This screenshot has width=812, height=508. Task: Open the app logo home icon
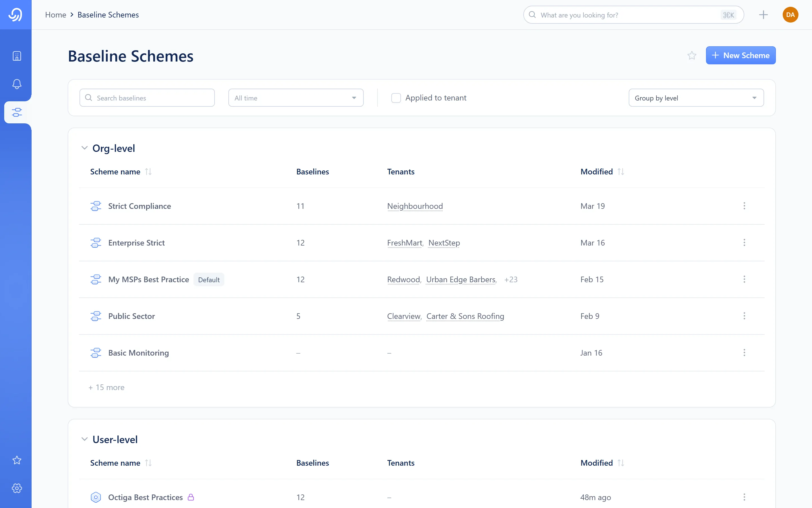pyautogui.click(x=16, y=15)
